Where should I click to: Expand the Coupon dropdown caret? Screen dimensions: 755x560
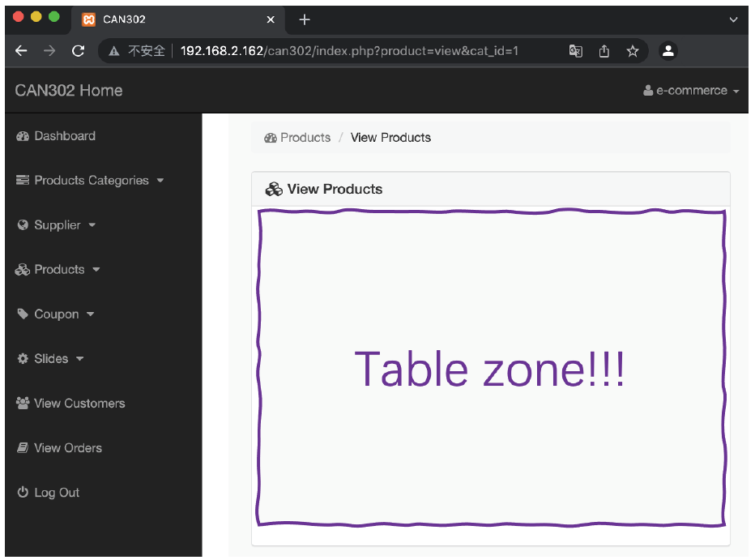[90, 314]
